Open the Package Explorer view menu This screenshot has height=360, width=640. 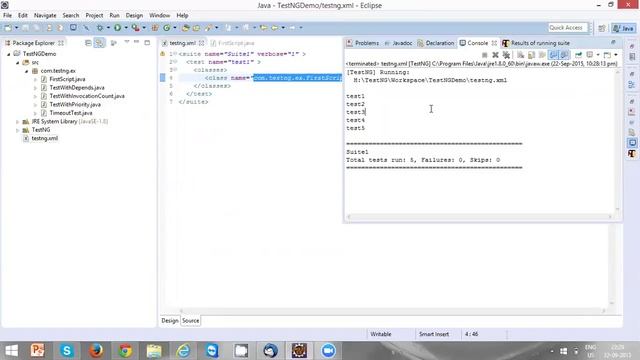[127, 42]
